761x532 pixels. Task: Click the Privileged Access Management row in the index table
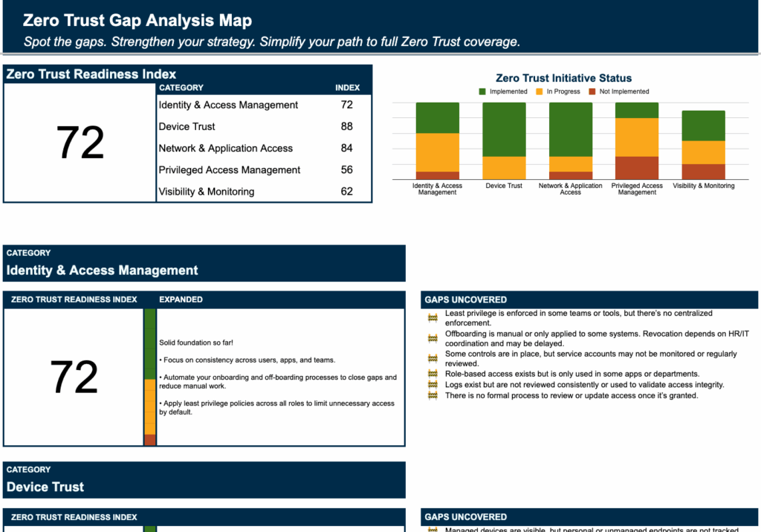coord(229,170)
